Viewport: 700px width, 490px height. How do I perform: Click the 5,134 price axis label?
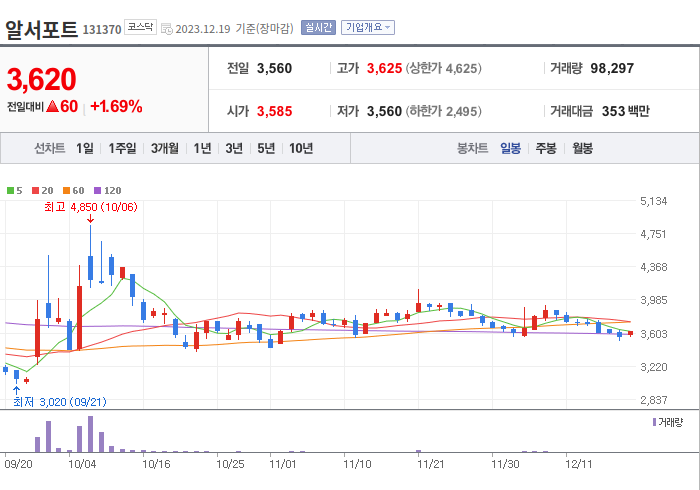654,201
